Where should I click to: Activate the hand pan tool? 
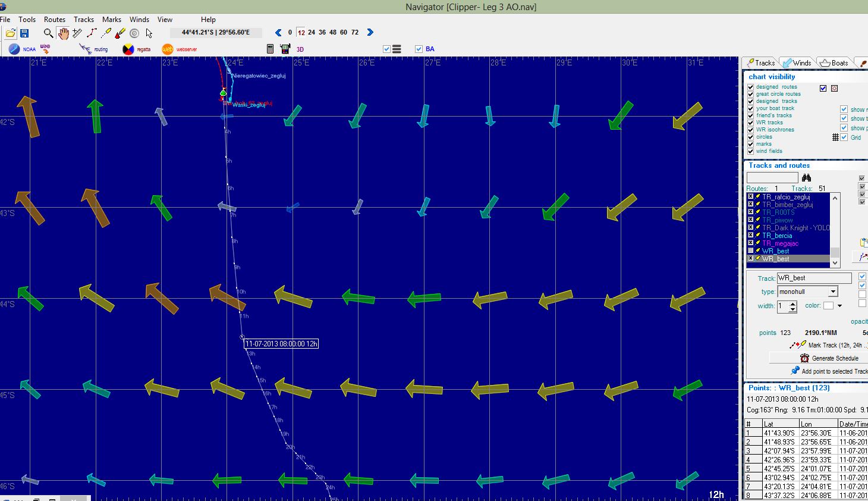(x=62, y=33)
